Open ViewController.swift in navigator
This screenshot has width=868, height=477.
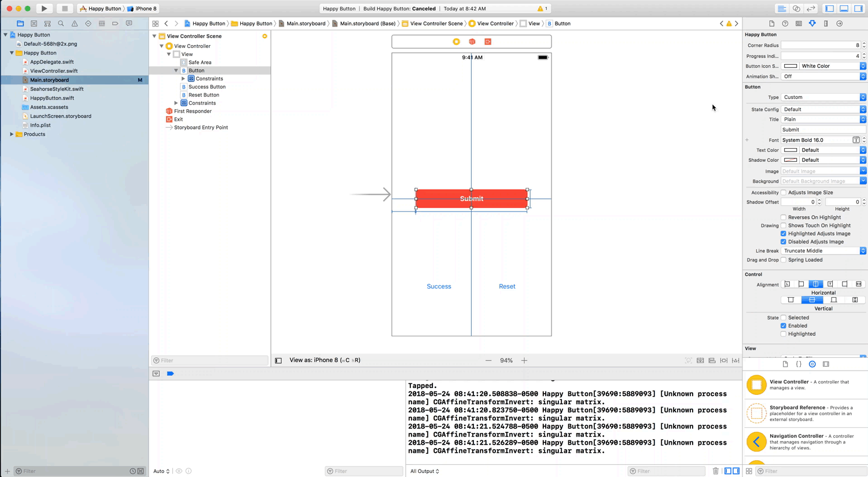[x=54, y=71]
